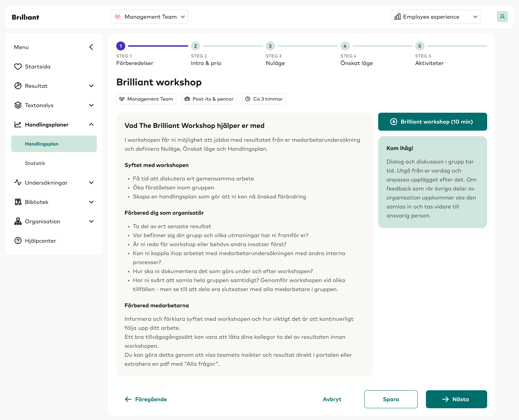Click the Undersökningar menu label
Viewport: 519px width, 420px height.
coord(46,183)
